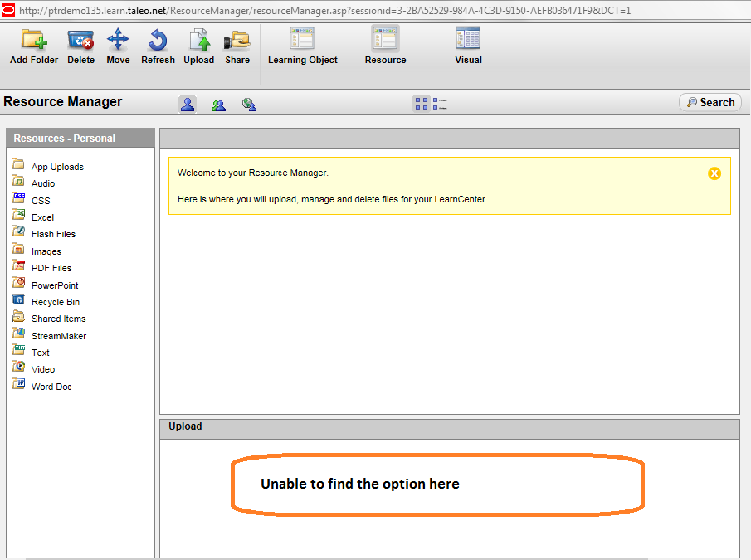Open the App Uploads folder icon
The width and height of the screenshot is (751, 560).
pos(18,164)
